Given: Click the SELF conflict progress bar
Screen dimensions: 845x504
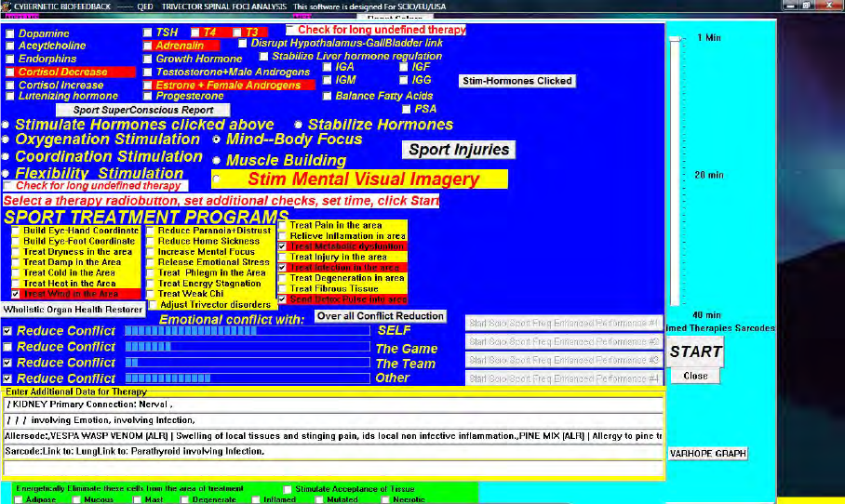Looking at the screenshot, I should coord(248,331).
